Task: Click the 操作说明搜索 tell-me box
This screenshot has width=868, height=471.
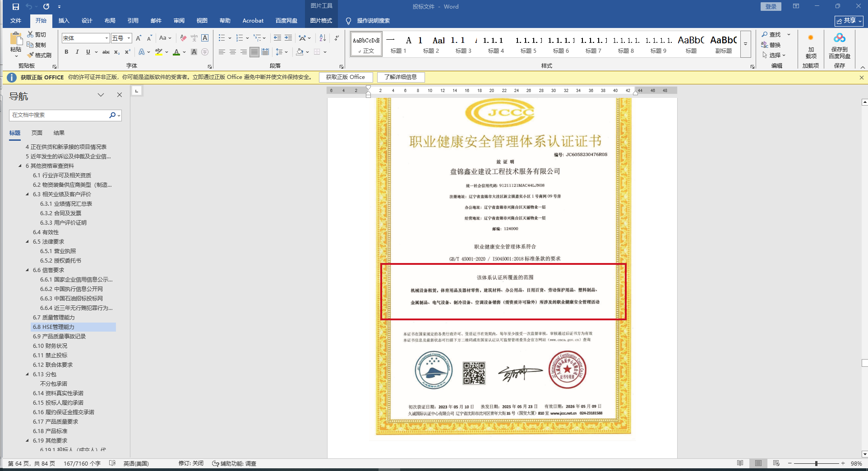Action: pyautogui.click(x=373, y=21)
